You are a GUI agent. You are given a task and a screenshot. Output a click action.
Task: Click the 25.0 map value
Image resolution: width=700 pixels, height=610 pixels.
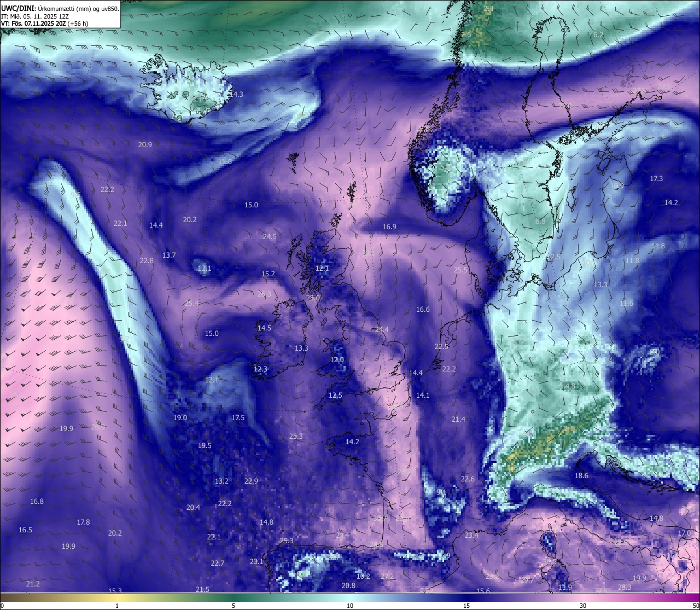click(313, 298)
